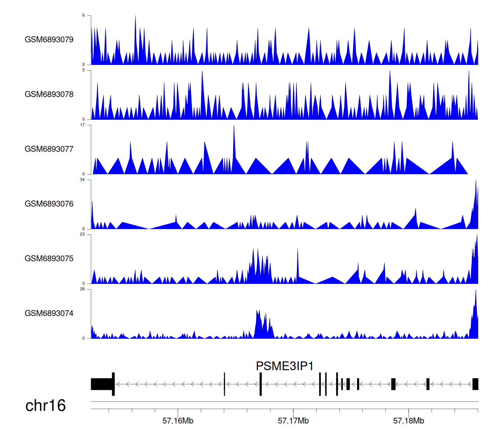
Task: Select the y-axis maximum value 17
Action: click(x=82, y=125)
